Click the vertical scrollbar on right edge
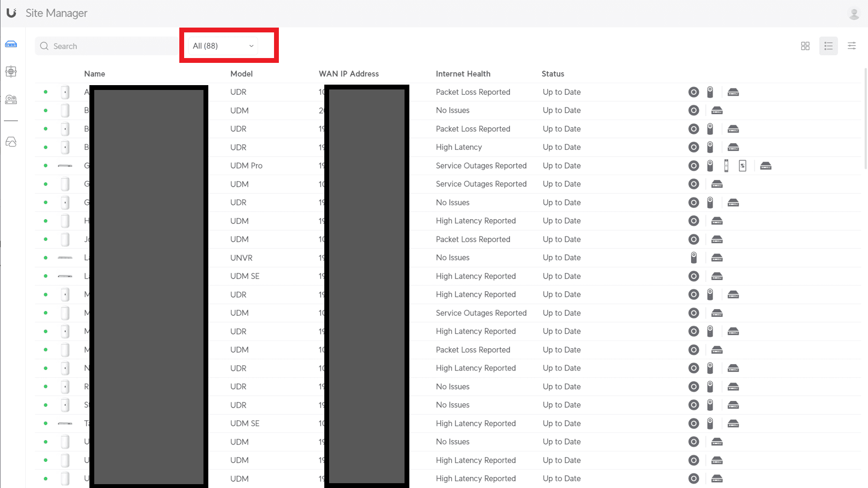 (x=865, y=118)
